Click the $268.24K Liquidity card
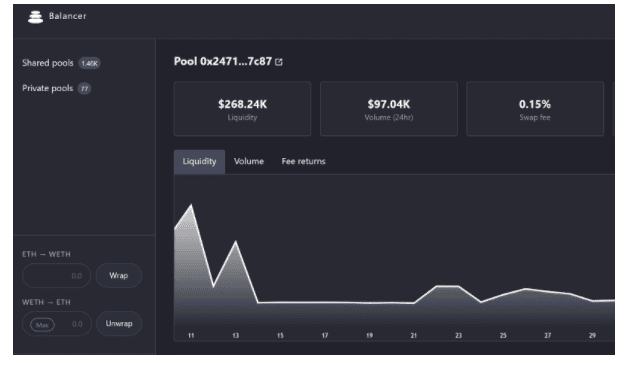The image size is (640, 381). [x=242, y=109]
